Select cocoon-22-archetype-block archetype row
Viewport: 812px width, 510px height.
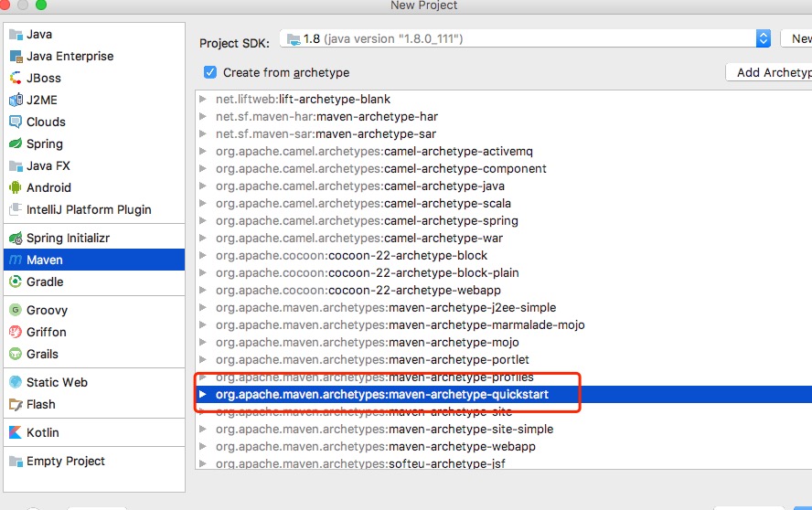pyautogui.click(x=504, y=255)
